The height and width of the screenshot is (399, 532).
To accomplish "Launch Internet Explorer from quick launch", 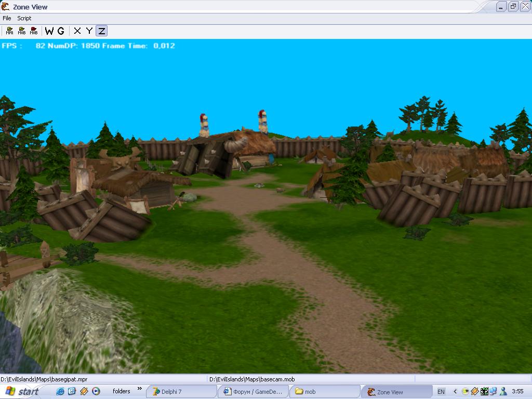I will coord(60,391).
